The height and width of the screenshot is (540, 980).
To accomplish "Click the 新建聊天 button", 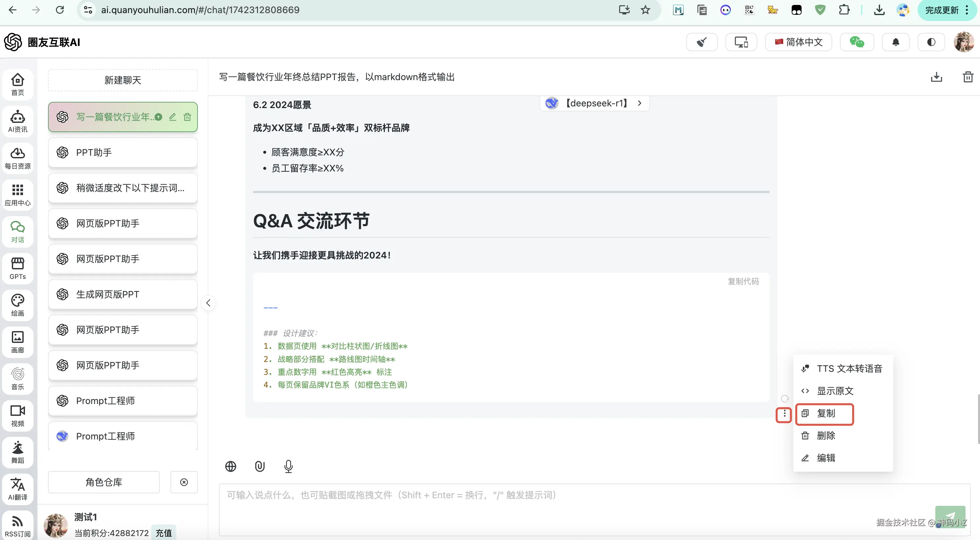I will (123, 80).
